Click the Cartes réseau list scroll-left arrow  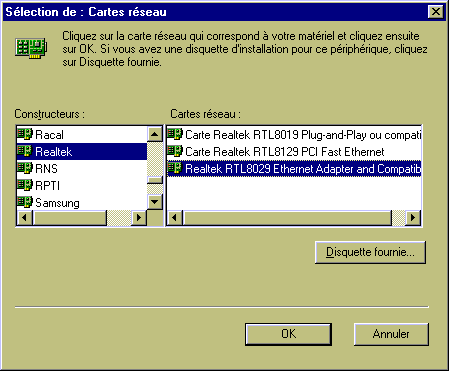pos(175,218)
